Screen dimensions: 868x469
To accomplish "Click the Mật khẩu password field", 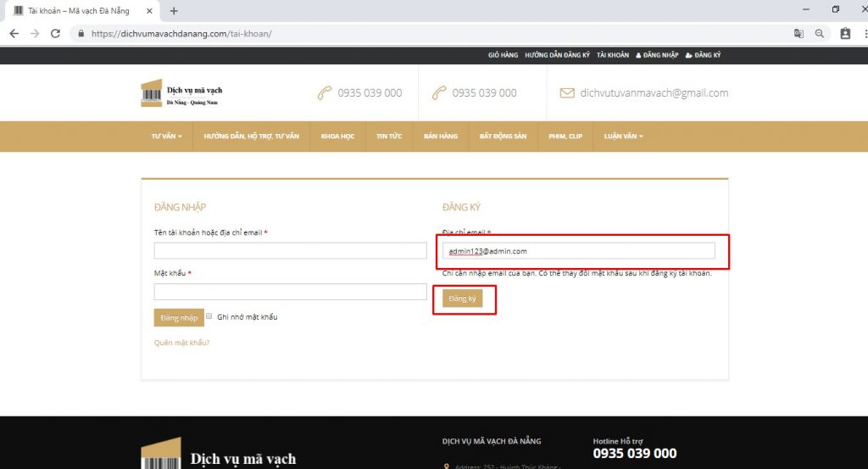I will point(290,292).
